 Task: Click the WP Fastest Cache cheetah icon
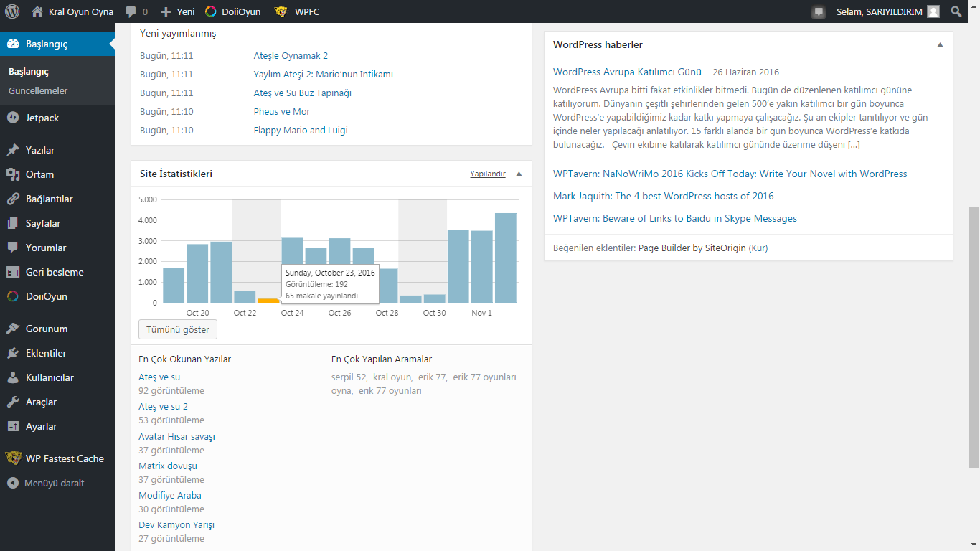[x=13, y=458]
